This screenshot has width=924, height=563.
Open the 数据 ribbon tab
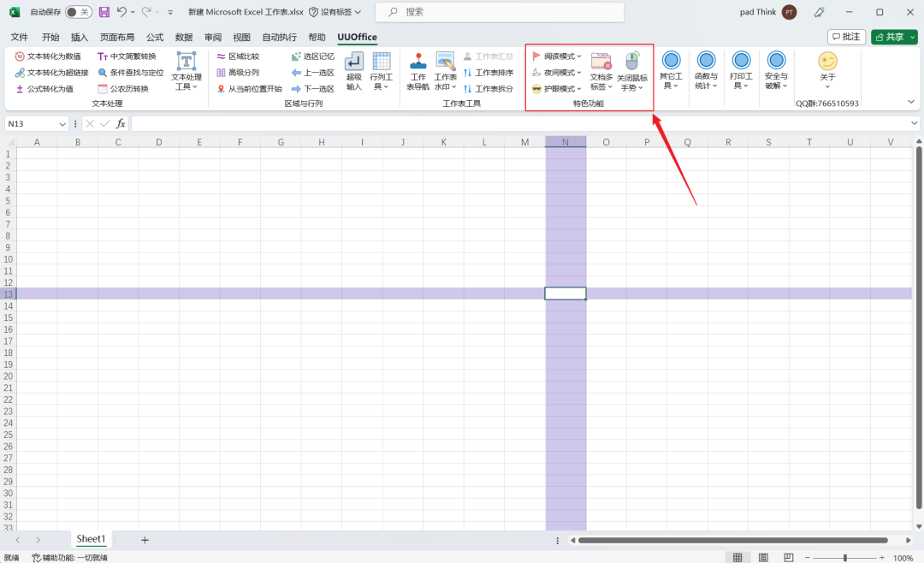(x=183, y=37)
